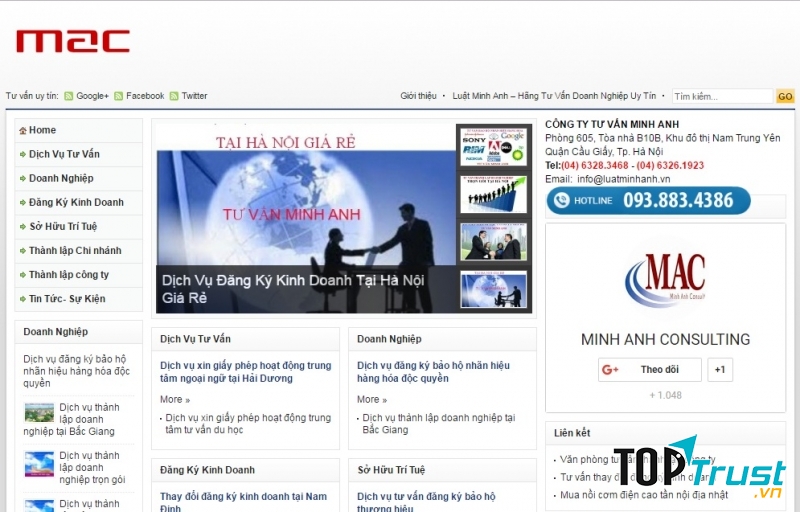The image size is (800, 512).
Task: Click More under Dịch Vụ Tư Vấn
Action: (175, 399)
